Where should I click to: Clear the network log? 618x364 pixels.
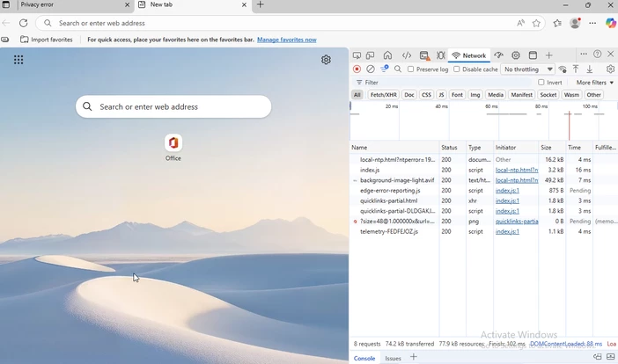(371, 69)
